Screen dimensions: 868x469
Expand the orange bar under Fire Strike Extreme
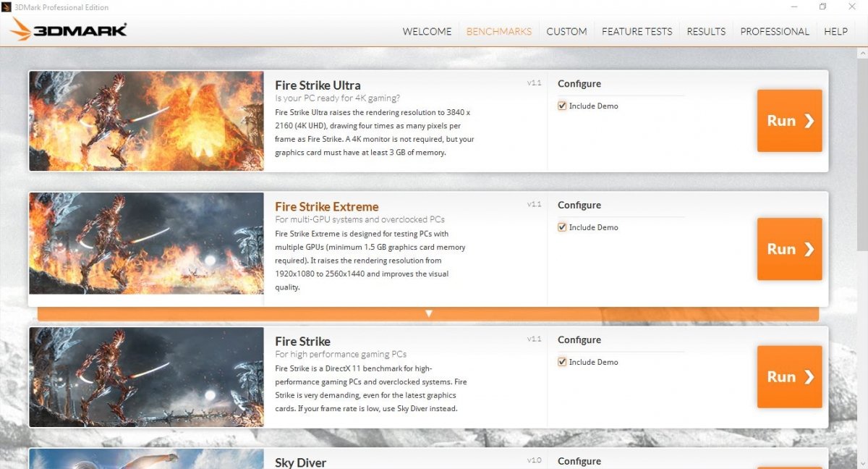(428, 314)
